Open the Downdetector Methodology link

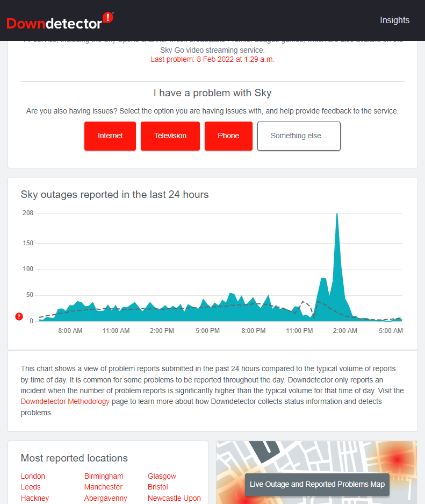tap(65, 401)
